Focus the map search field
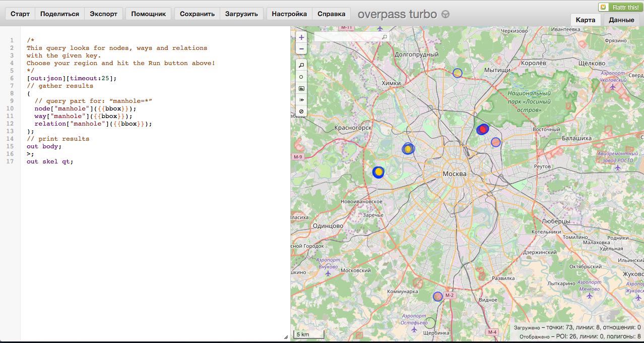 [352, 37]
